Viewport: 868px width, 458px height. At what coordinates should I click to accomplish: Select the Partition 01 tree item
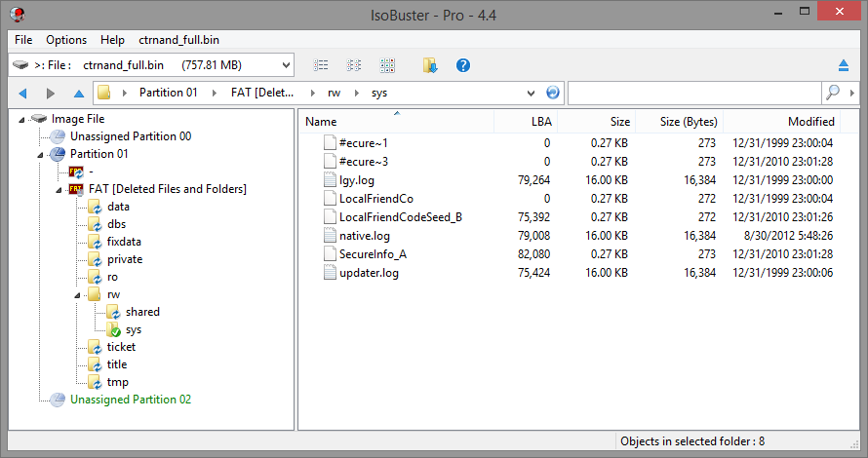tap(99, 154)
